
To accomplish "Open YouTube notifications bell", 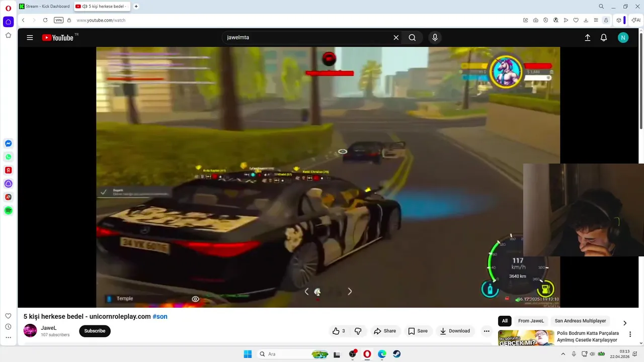I will [604, 37].
